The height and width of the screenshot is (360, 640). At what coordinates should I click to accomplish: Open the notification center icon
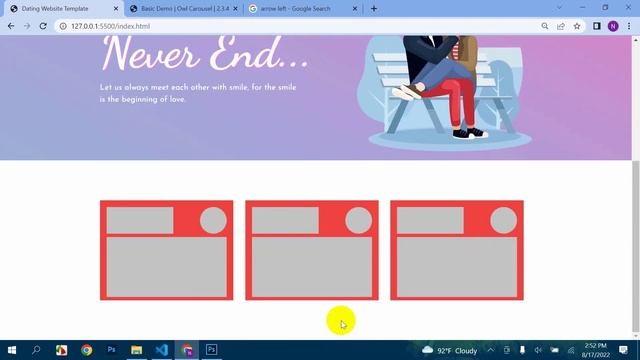pyautogui.click(x=623, y=350)
